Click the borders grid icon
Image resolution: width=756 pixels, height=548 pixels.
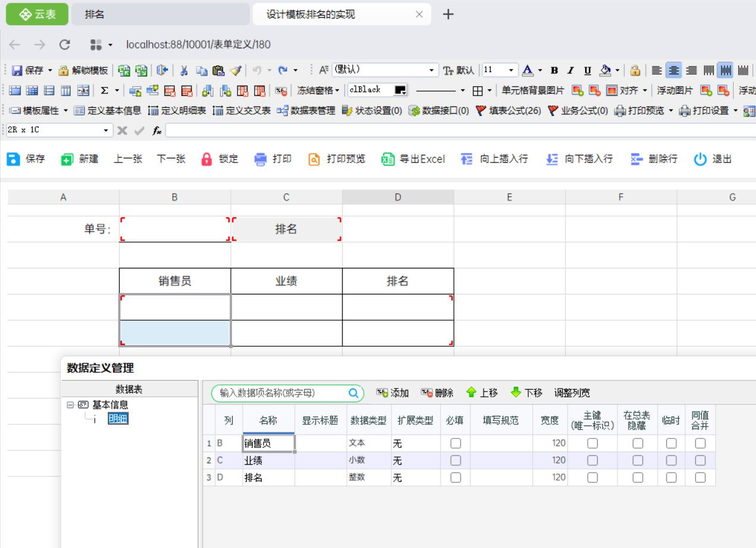pos(478,90)
